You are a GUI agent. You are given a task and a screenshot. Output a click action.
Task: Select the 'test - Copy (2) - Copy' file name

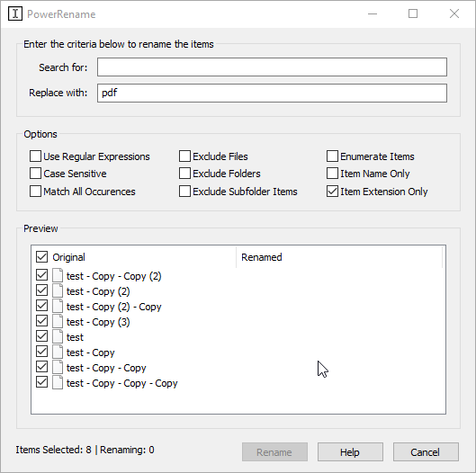click(114, 307)
